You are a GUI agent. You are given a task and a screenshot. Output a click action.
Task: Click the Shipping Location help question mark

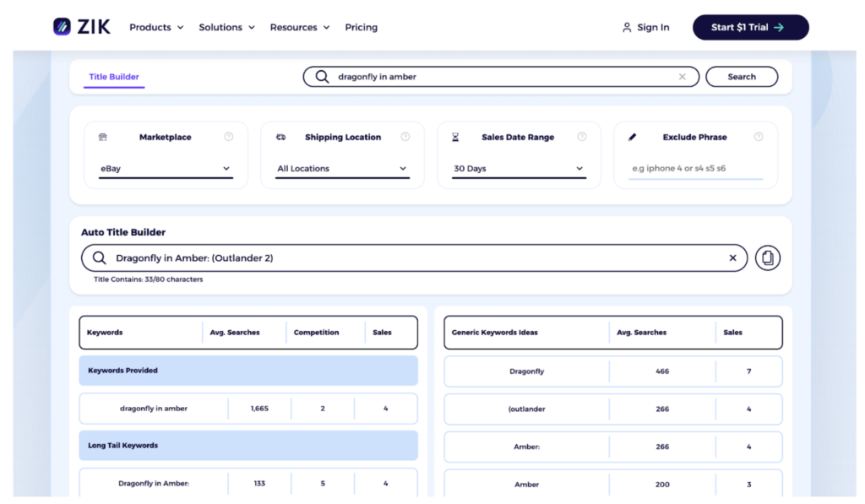405,136
